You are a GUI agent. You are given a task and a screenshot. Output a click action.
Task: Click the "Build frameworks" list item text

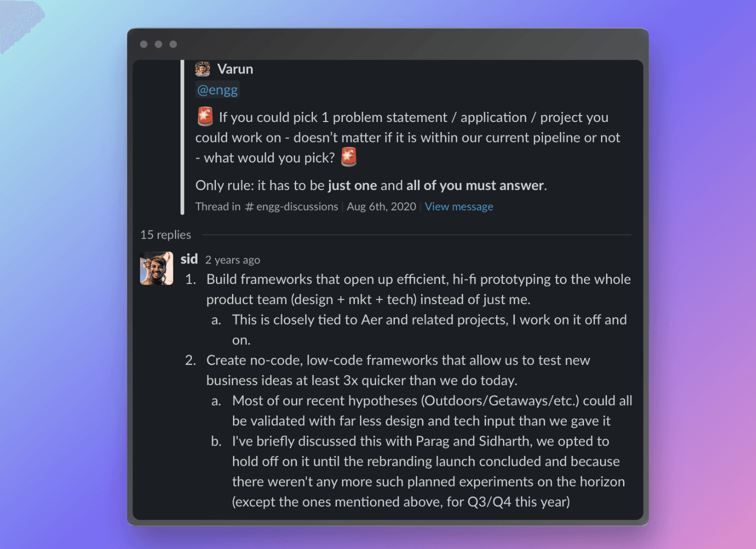[418, 279]
